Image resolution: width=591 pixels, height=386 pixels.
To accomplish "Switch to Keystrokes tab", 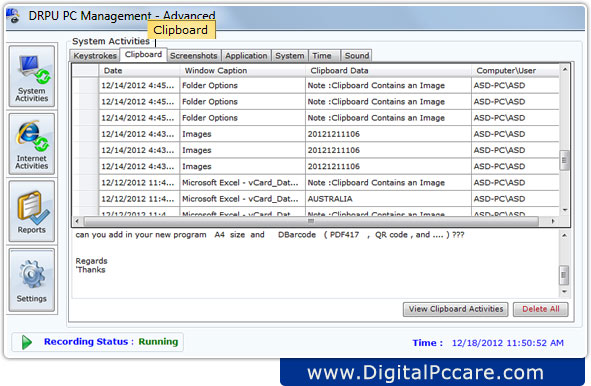I will [x=95, y=56].
